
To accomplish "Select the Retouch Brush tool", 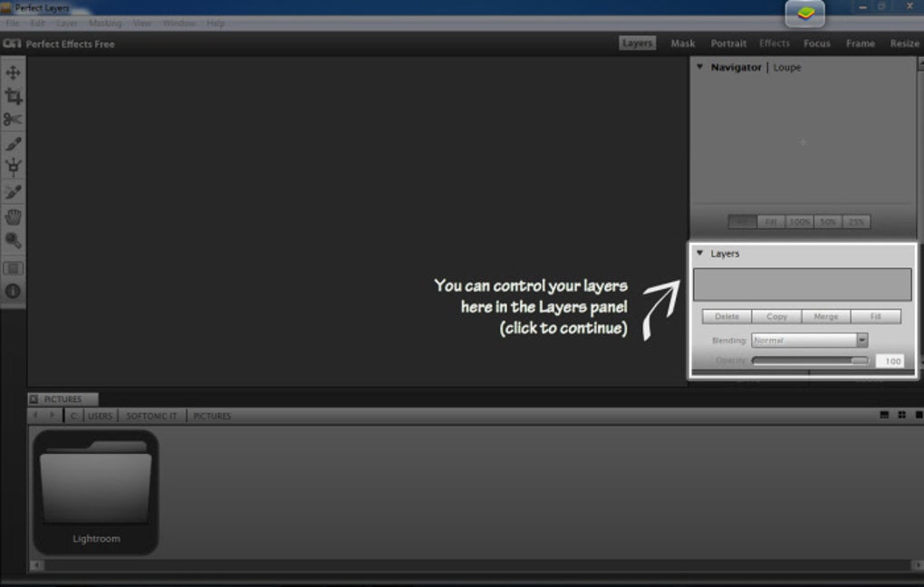I will tap(13, 192).
